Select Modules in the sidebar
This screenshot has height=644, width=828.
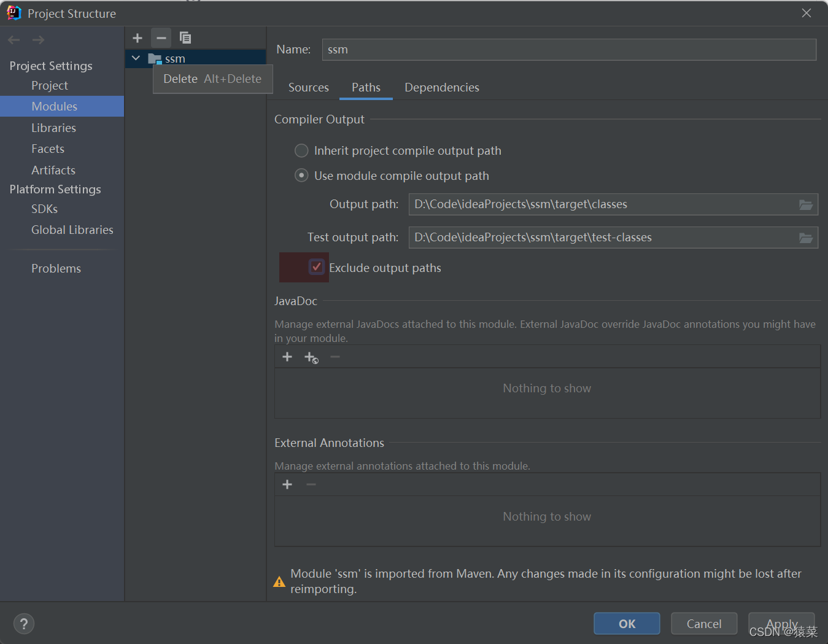click(61, 106)
